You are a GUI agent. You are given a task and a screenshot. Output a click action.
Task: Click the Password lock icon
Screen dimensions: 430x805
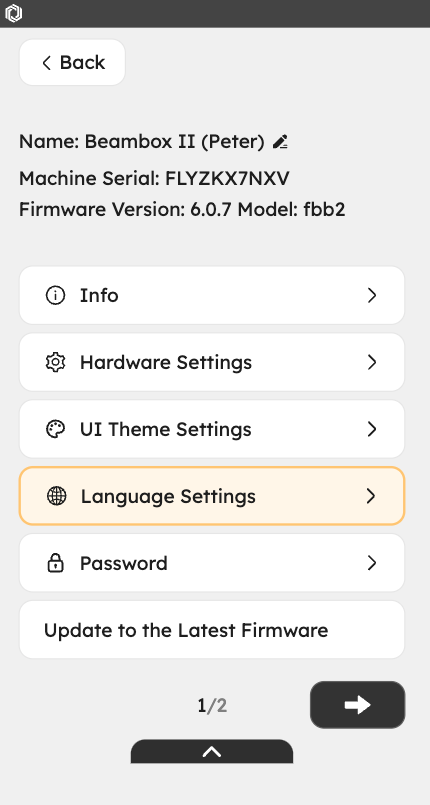(x=55, y=563)
